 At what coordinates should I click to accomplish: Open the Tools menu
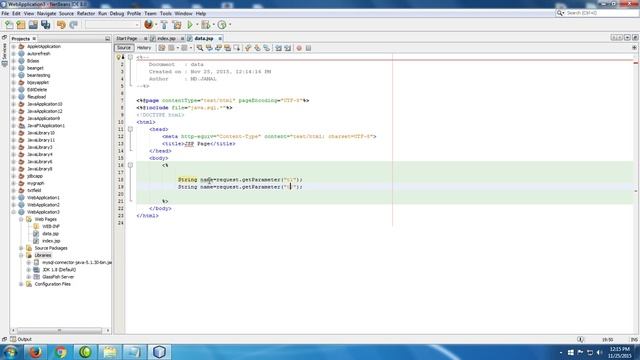pyautogui.click(x=166, y=13)
